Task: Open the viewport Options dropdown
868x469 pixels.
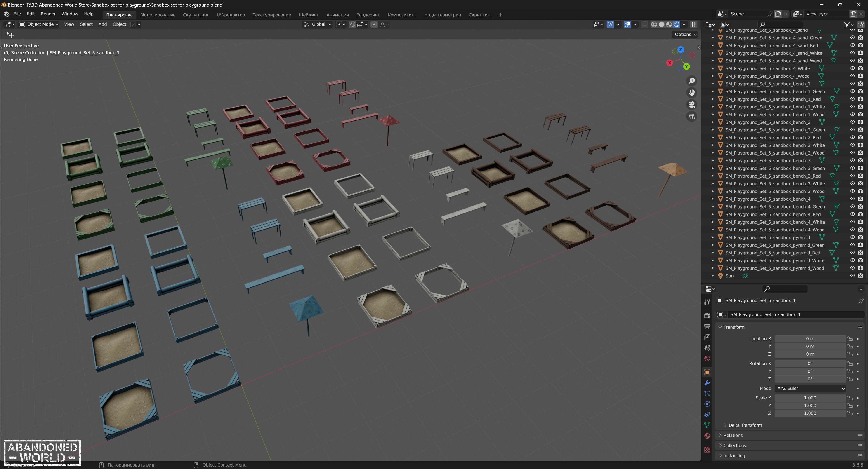Action: 685,34
